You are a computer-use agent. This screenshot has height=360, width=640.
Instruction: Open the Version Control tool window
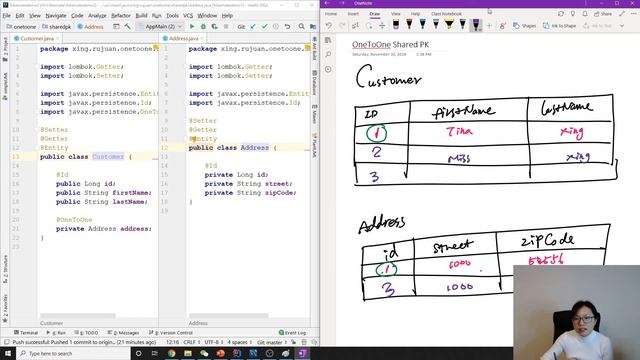[171, 333]
